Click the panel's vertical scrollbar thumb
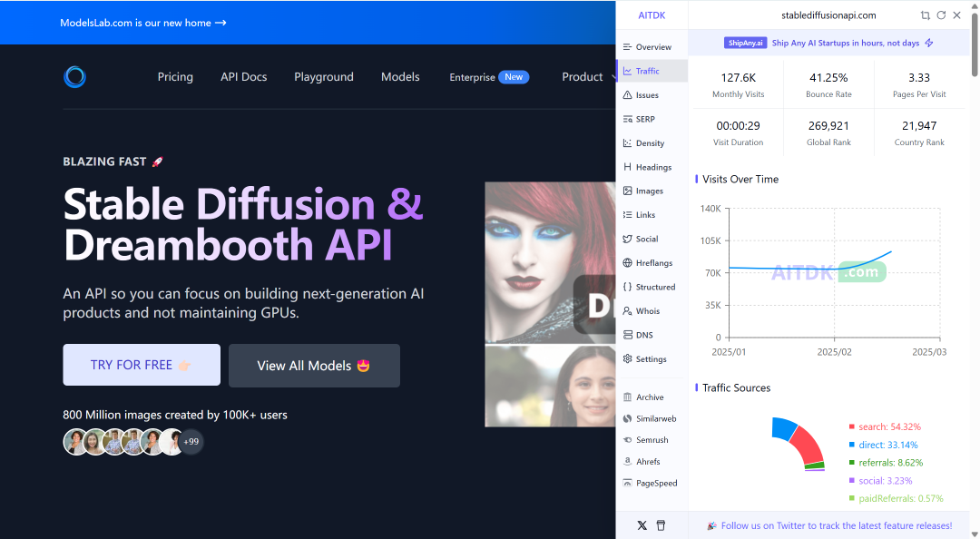 pos(975,44)
